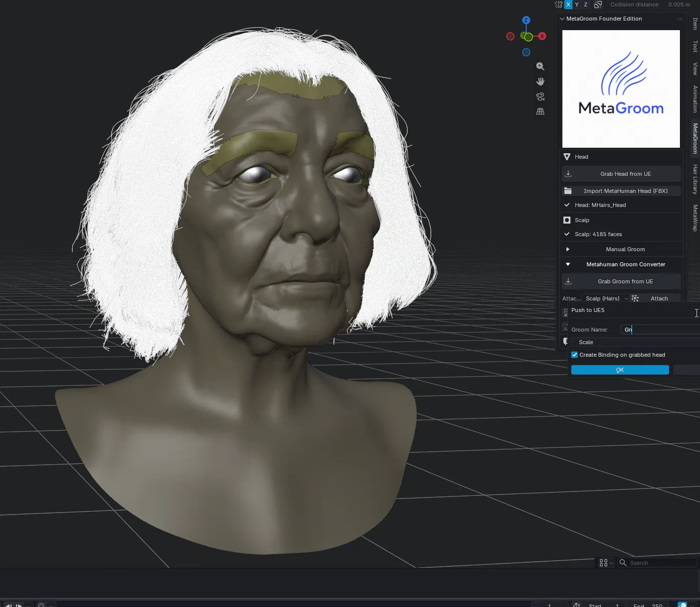
Task: Click the download icon on Grab Head from UE
Action: [x=568, y=174]
